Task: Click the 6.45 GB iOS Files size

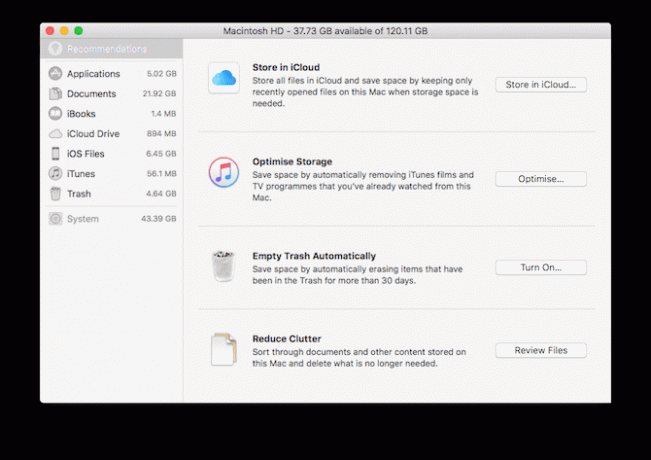Action: point(161,154)
